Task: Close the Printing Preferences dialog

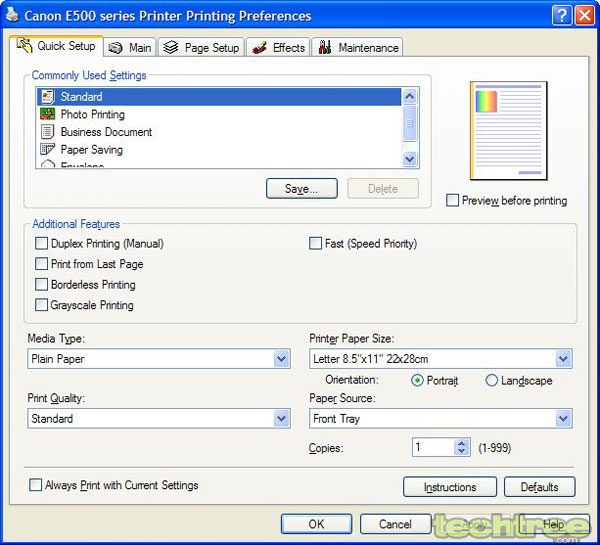Action: pyautogui.click(x=585, y=16)
